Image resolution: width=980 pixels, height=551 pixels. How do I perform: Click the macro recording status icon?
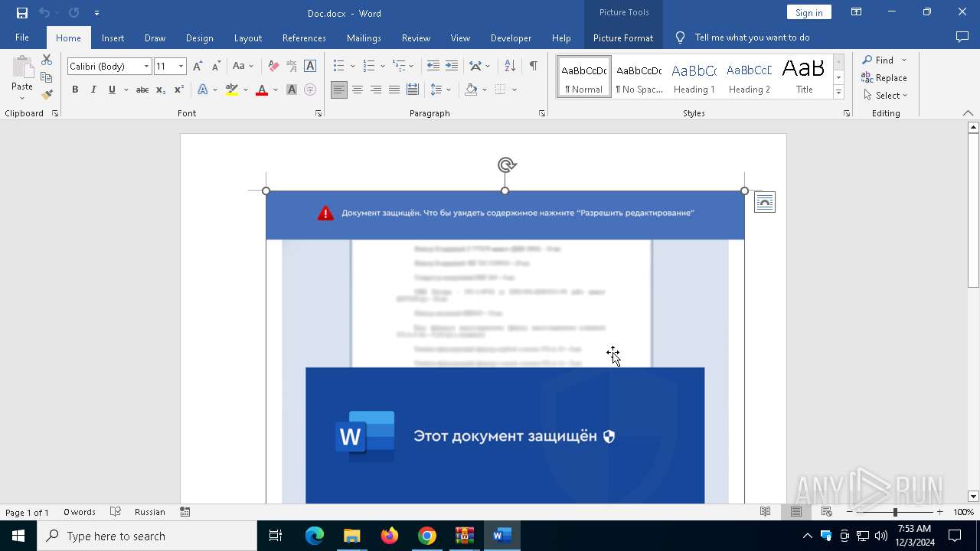(x=185, y=512)
